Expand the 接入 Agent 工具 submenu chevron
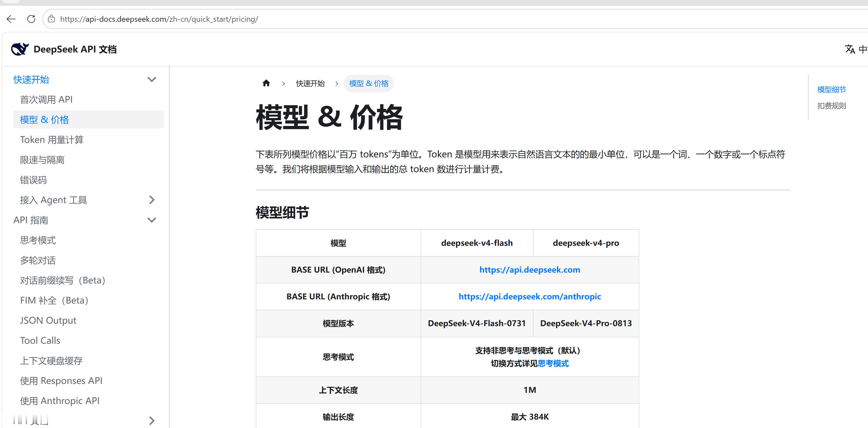This screenshot has height=428, width=868. [152, 200]
